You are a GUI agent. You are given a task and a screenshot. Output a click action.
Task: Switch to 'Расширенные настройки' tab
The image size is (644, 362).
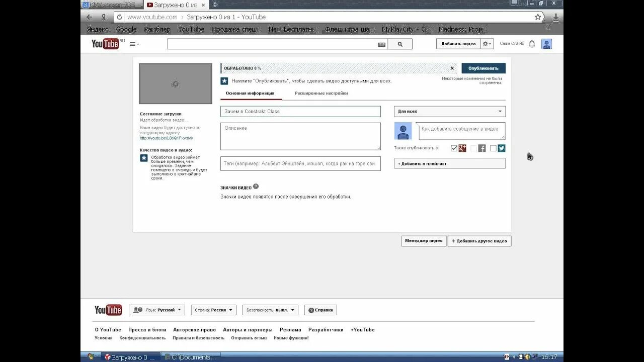tap(321, 94)
